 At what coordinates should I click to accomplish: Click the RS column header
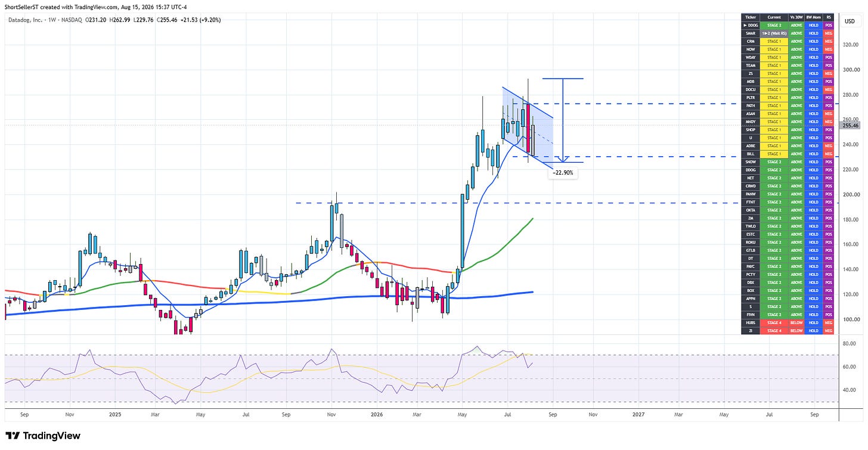tap(828, 17)
